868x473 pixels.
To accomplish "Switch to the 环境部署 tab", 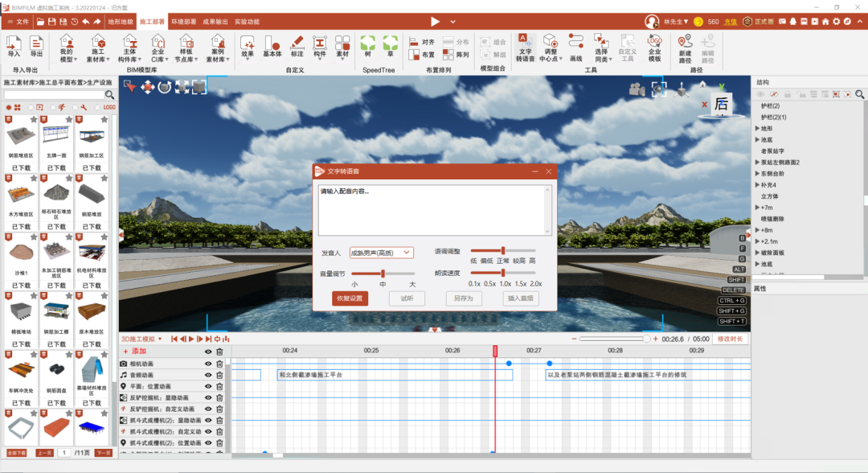I will coord(183,22).
